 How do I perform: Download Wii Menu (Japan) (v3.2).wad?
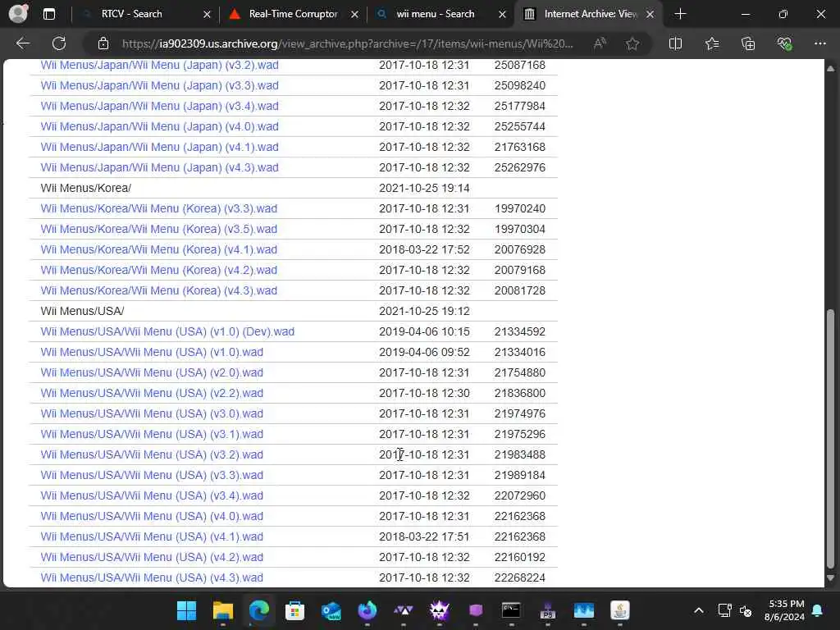click(160, 65)
